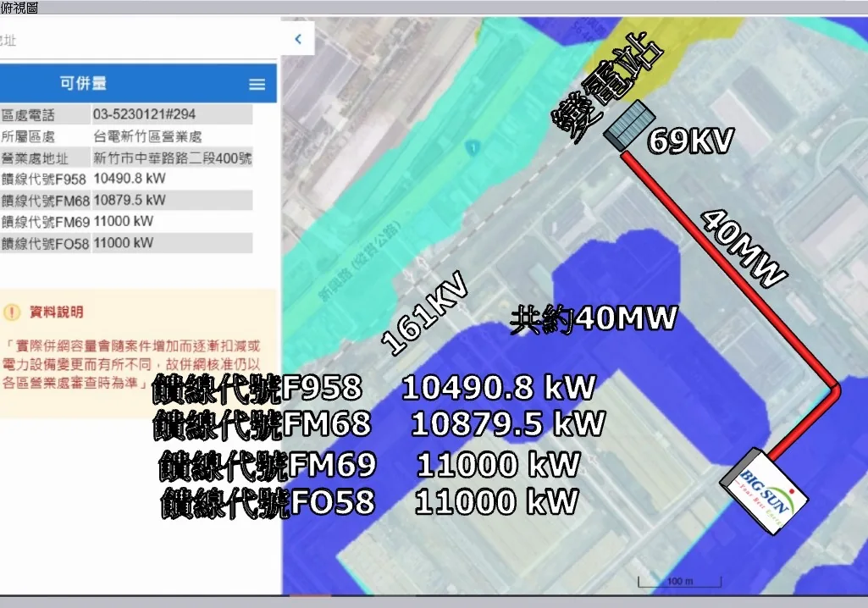Select panel row 饋線代號FO58 label

pos(46,244)
